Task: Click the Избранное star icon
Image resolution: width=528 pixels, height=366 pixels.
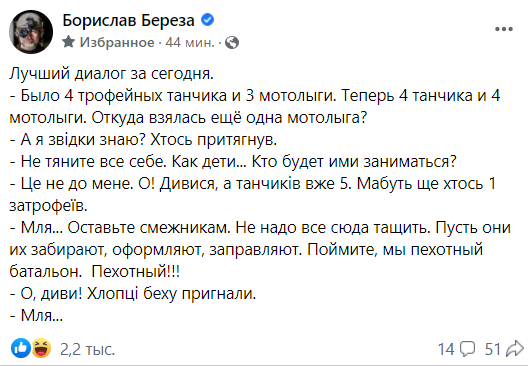Action: click(69, 42)
